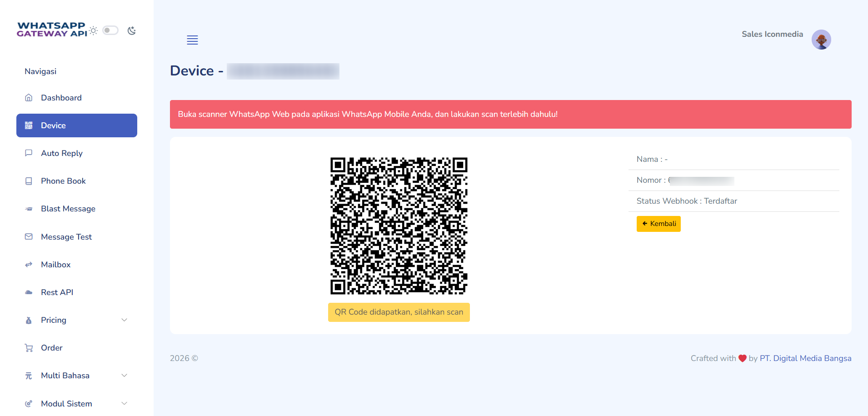Click the Dashboard home icon

(29, 98)
